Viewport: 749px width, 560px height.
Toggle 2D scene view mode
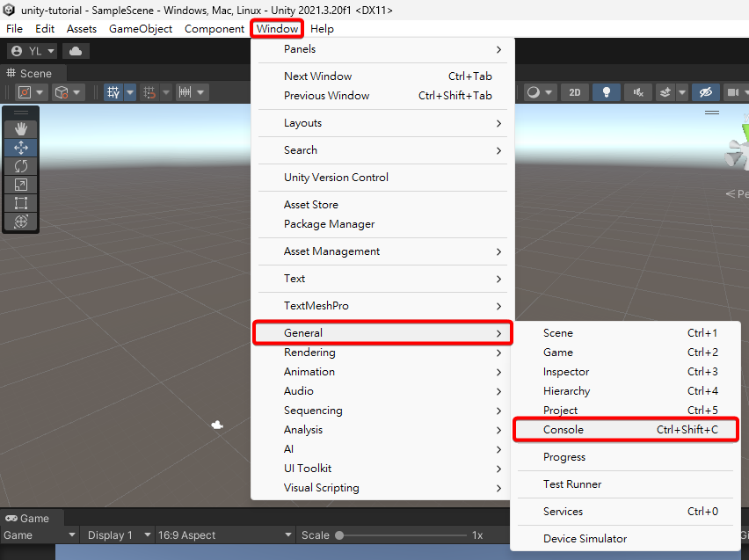pos(575,92)
